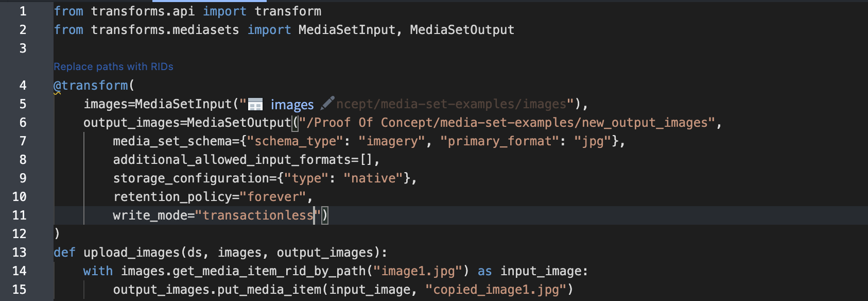Viewport: 868px width, 301px height.
Task: Click 'get_media_item_rid_by_path' on line 14
Action: pos(269,271)
